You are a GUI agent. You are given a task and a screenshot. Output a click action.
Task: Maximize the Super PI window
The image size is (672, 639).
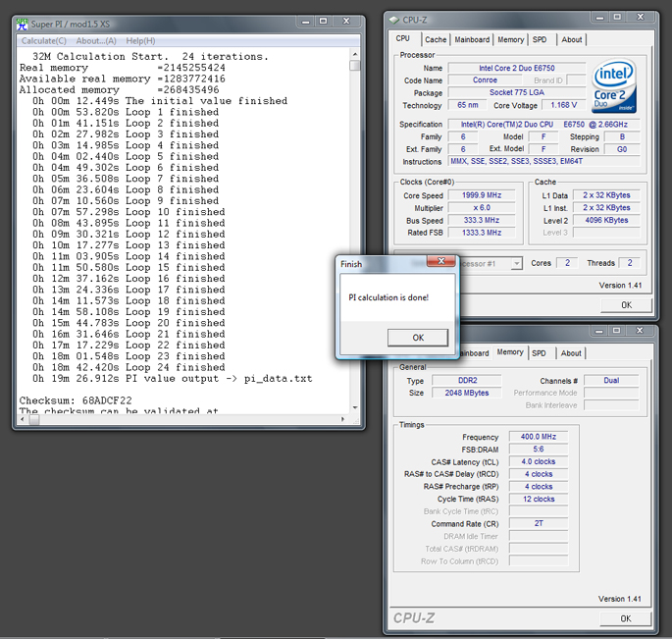323,22
